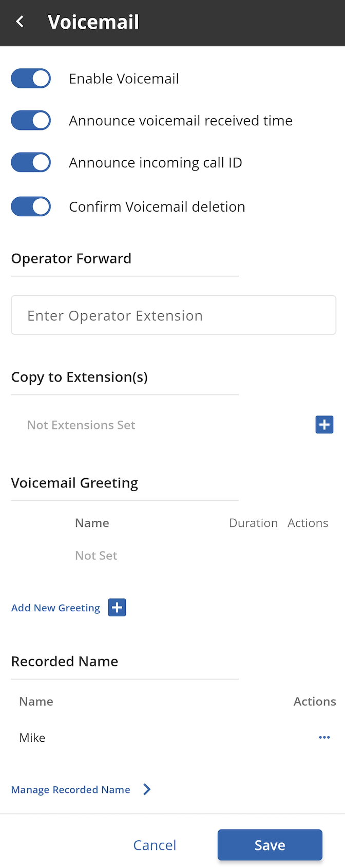Cancel voicemail changes
The height and width of the screenshot is (868, 345).
tap(155, 845)
